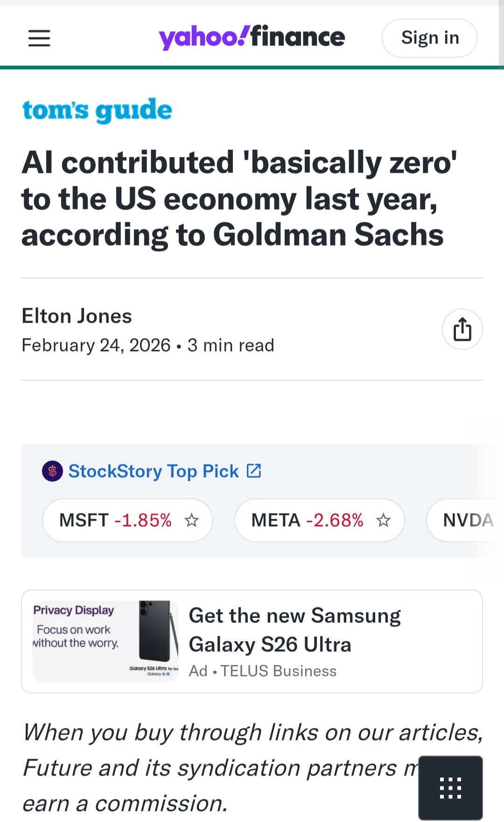Toggle the META watchlist star
Image resolution: width=504 pixels, height=822 pixels.
(x=383, y=520)
